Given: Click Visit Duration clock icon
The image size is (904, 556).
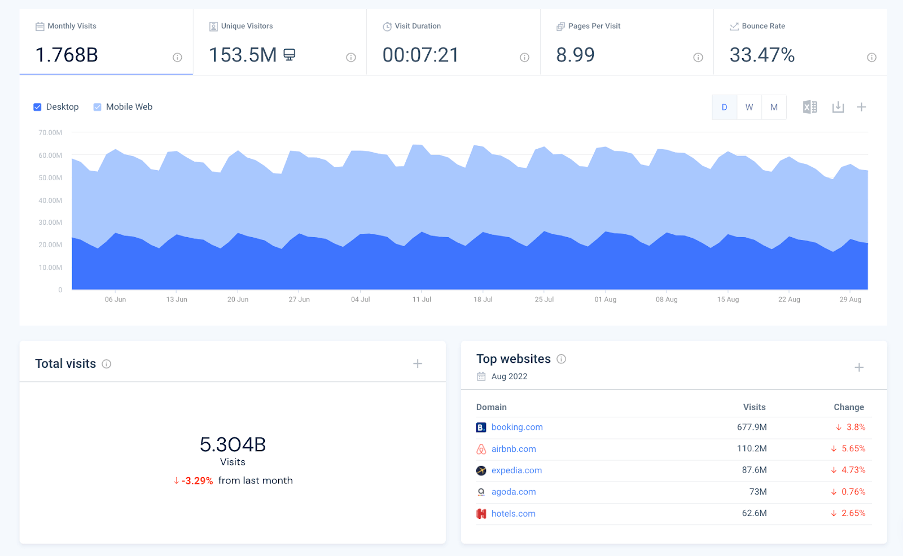Looking at the screenshot, I should pos(387,26).
